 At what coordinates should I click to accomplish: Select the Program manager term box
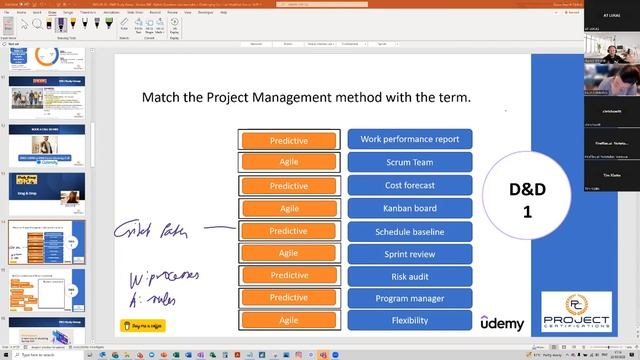pyautogui.click(x=410, y=298)
